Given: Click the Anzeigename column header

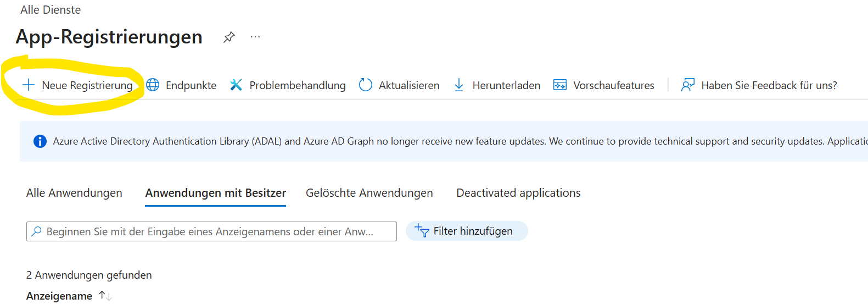Looking at the screenshot, I should point(59,296).
